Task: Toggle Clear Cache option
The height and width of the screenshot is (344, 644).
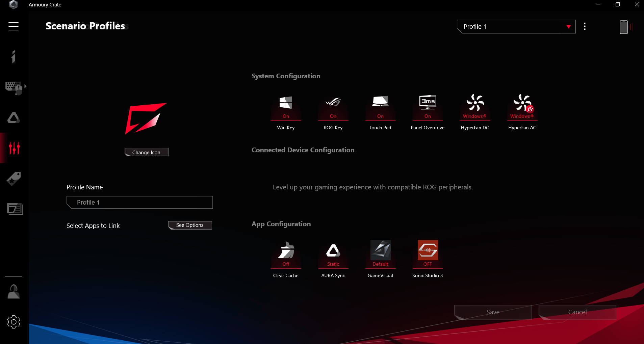Action: tap(286, 254)
